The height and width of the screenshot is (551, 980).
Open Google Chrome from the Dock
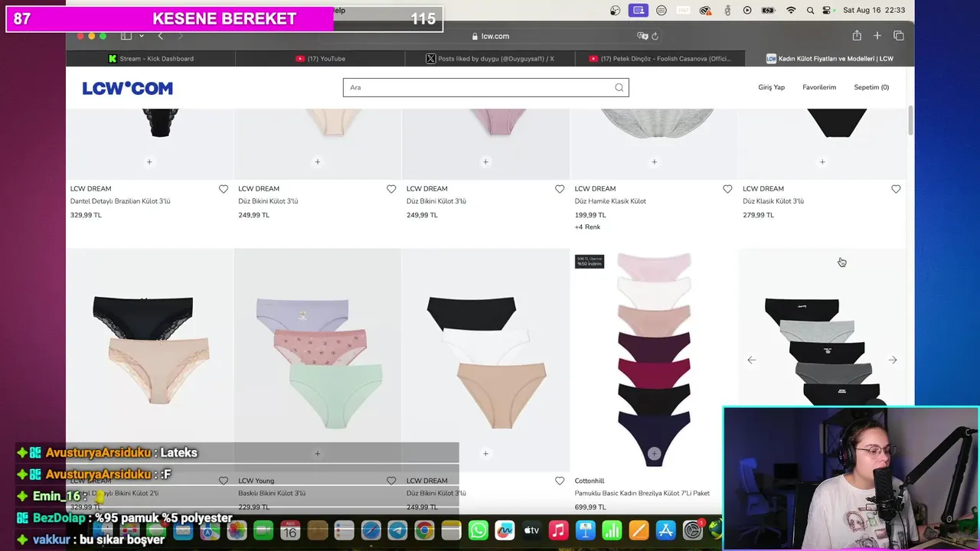tap(424, 530)
